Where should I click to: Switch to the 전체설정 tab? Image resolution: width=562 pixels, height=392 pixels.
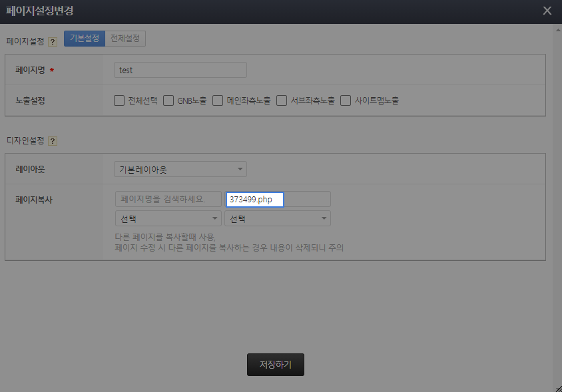tap(125, 39)
